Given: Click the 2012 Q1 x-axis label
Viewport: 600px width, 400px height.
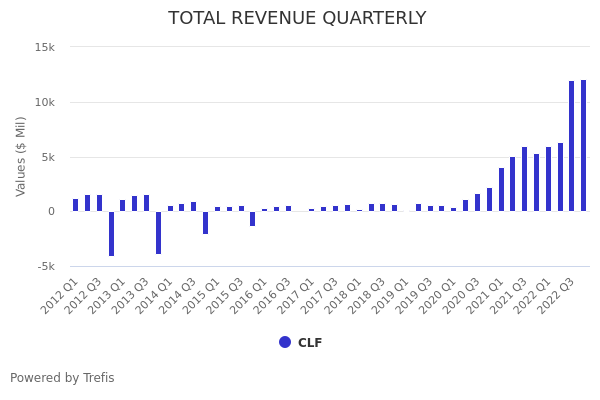Looking at the screenshot, I should click(61, 297).
